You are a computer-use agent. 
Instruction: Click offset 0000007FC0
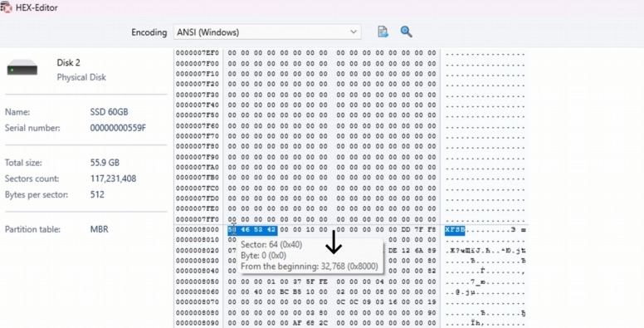tap(198, 188)
